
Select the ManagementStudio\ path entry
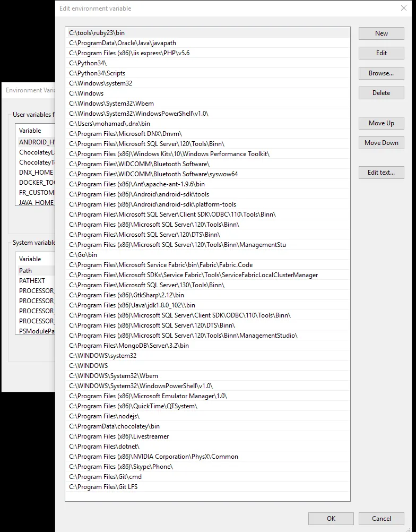click(207, 336)
